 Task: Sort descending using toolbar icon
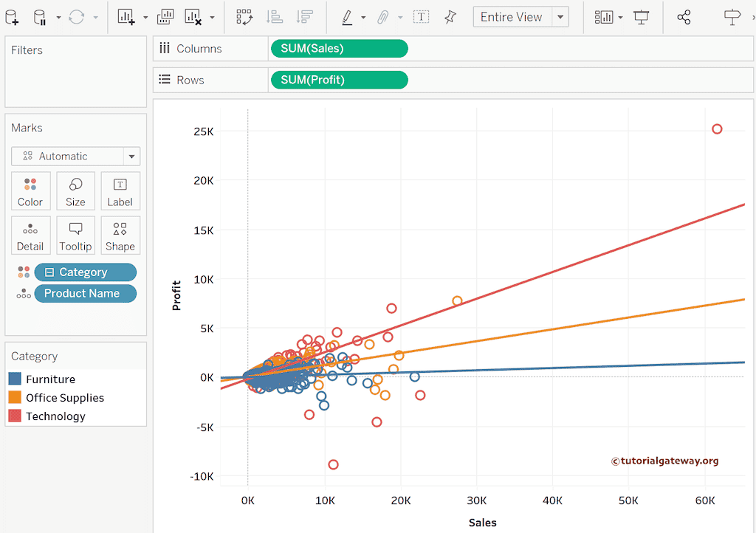coord(303,17)
